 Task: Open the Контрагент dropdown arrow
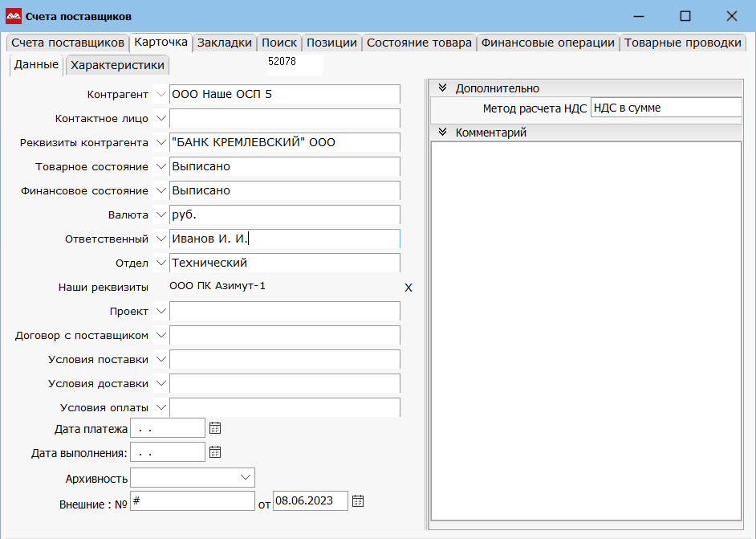click(160, 95)
